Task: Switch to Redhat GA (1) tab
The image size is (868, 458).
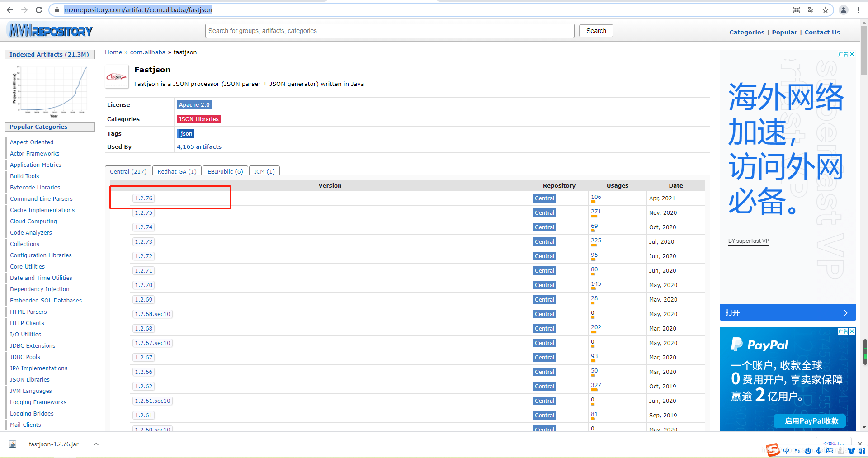Action: [177, 171]
